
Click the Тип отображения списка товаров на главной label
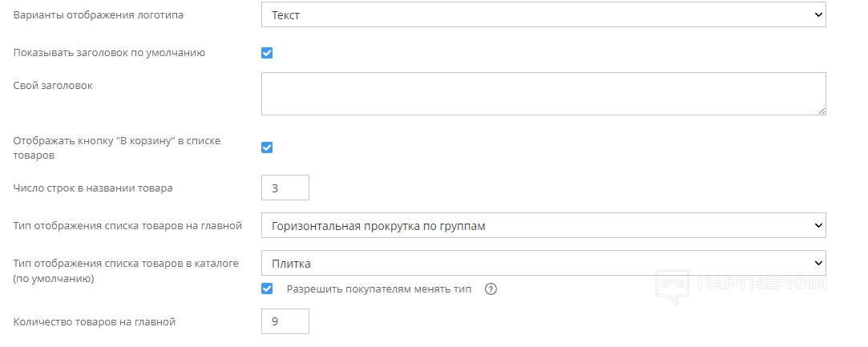pos(127,226)
